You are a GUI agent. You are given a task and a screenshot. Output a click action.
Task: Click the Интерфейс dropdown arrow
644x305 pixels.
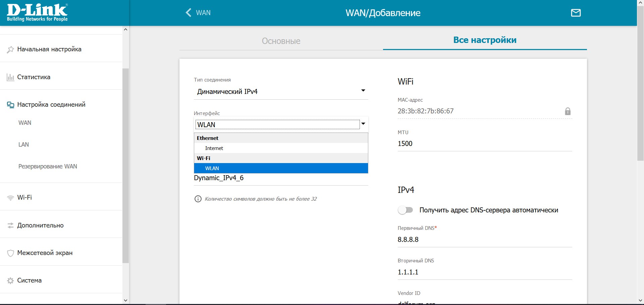[x=363, y=124]
